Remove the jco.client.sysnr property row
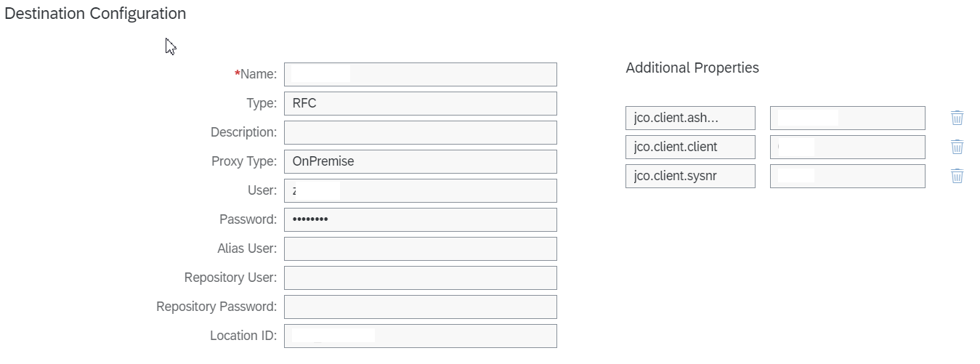980x364 pixels. (957, 176)
